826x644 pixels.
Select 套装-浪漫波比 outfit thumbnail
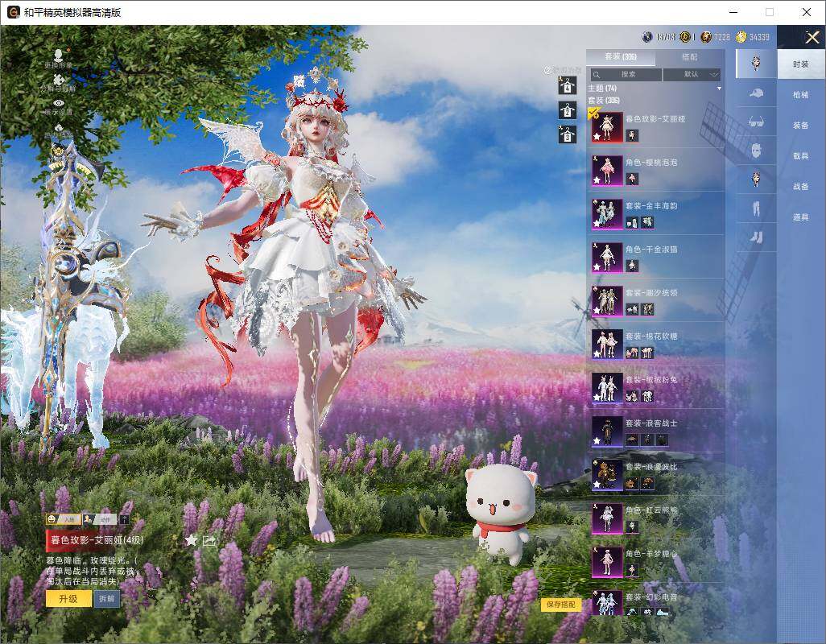point(607,474)
